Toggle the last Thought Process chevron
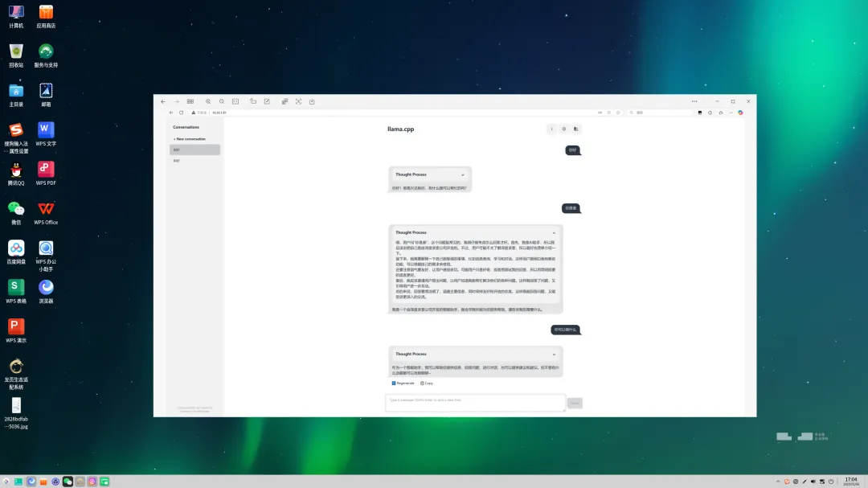868x488 pixels. [x=554, y=354]
